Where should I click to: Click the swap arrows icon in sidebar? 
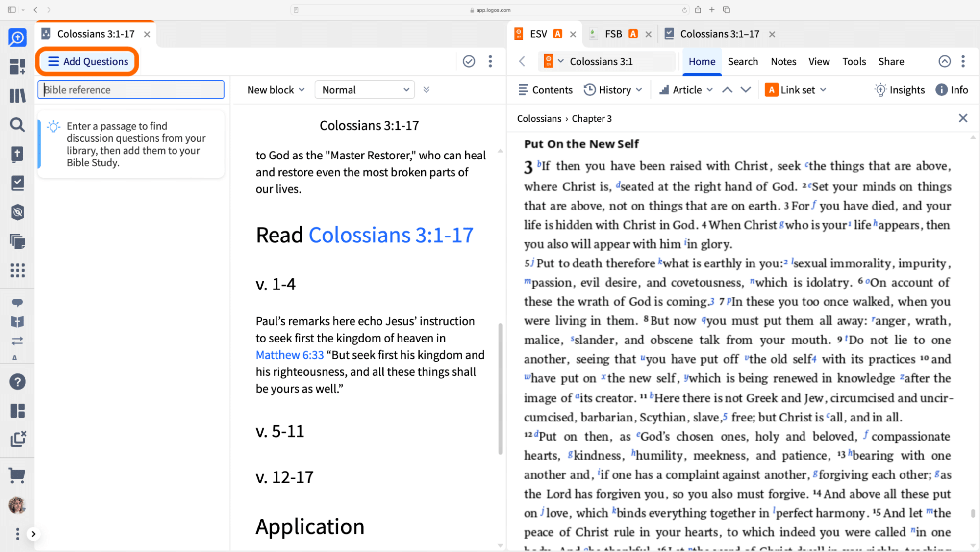(17, 341)
